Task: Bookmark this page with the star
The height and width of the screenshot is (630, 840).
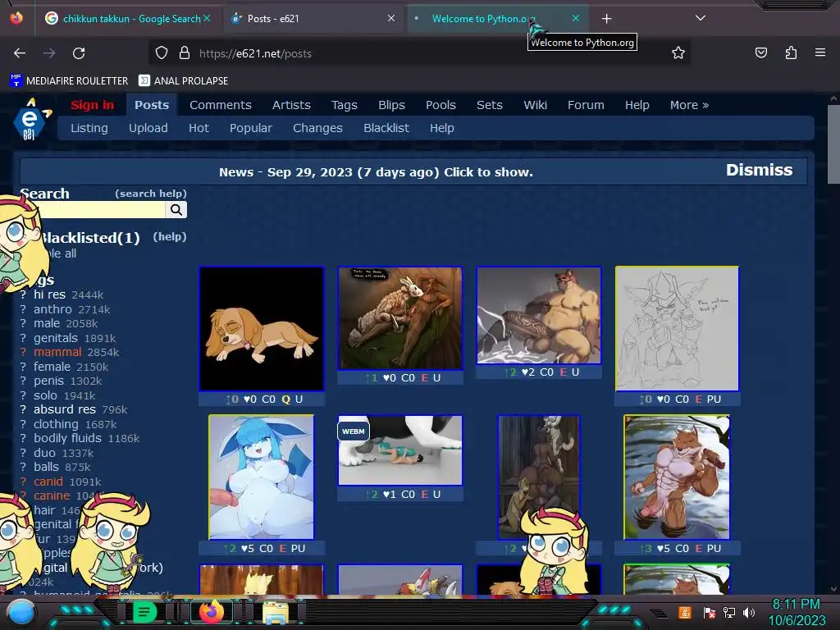Action: [678, 53]
